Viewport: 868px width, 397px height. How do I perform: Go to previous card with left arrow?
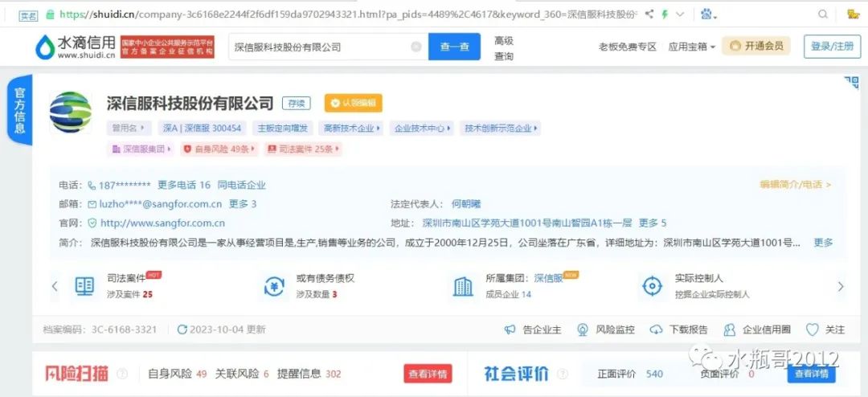click(x=55, y=286)
